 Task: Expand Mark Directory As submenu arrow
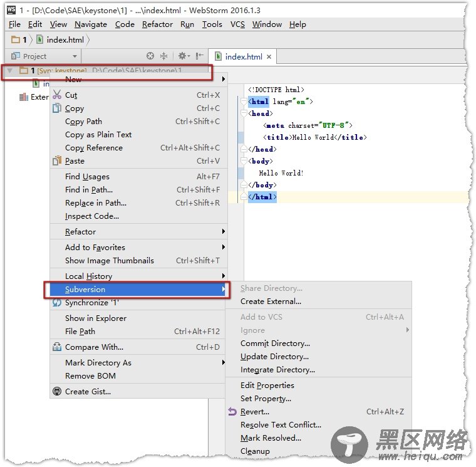click(224, 362)
